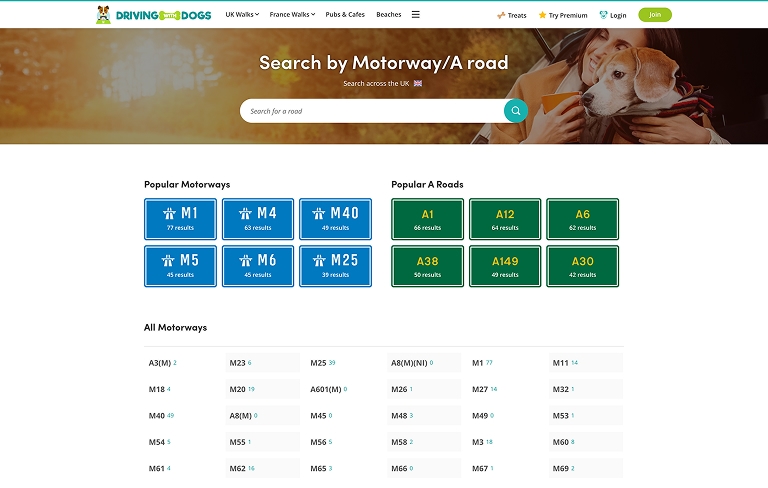Viewport: 768px width, 488px height.
Task: Expand the UK Walks dropdown
Action: pyautogui.click(x=242, y=15)
